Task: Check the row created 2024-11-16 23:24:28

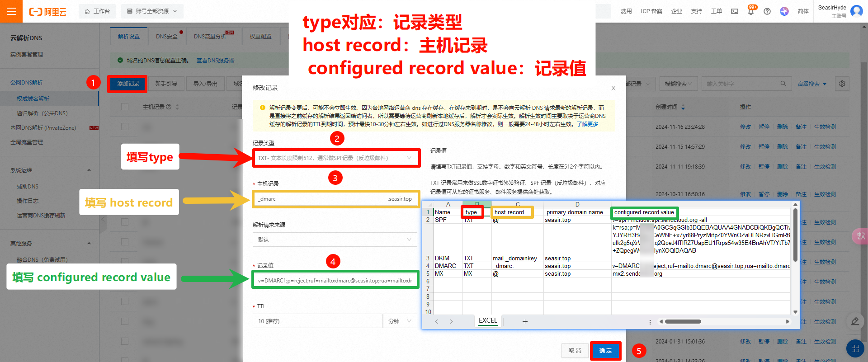Action: click(x=125, y=127)
